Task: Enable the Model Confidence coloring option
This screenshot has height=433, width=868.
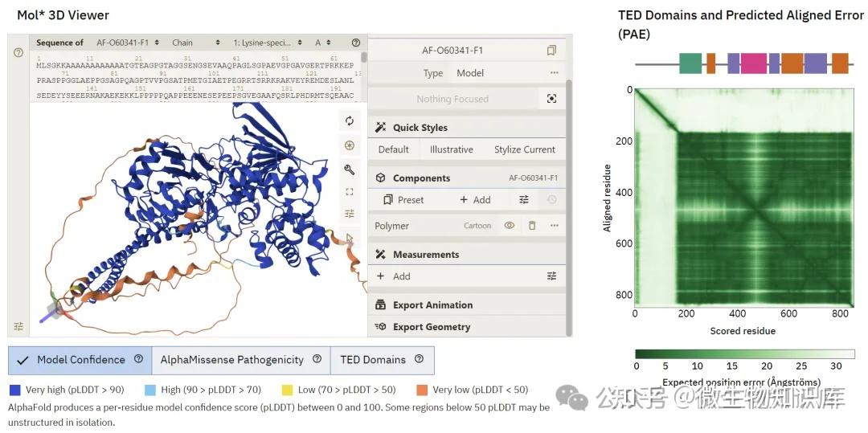Action: 80,360
